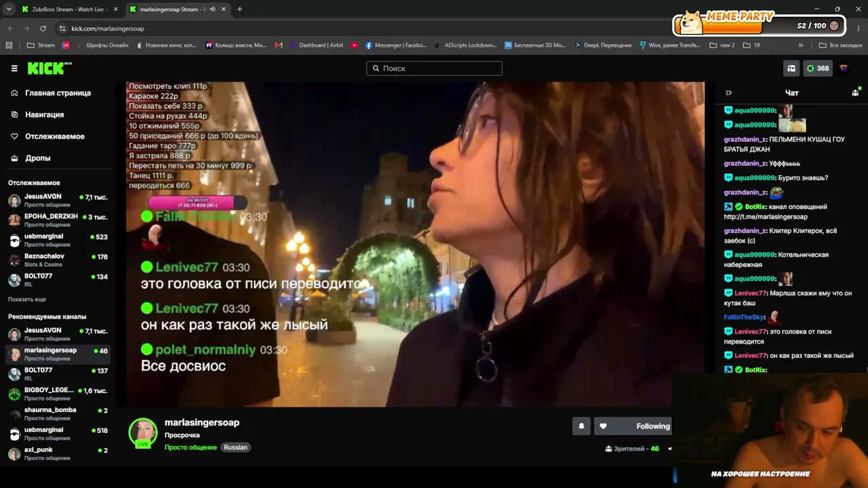This screenshot has width=868, height=488.
Task: Go back in browser history
Action: pyautogui.click(x=10, y=28)
